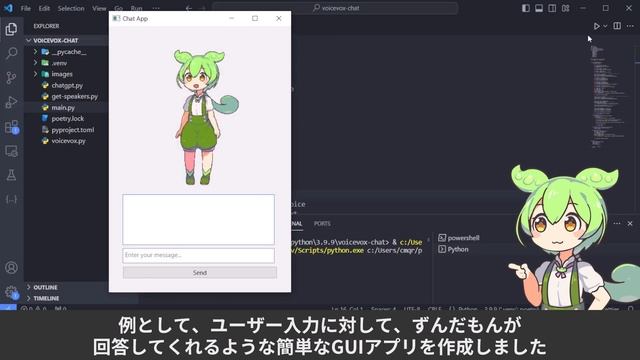Open editor More Actions ellipsis
This screenshot has height=360, width=640.
pos(630,26)
